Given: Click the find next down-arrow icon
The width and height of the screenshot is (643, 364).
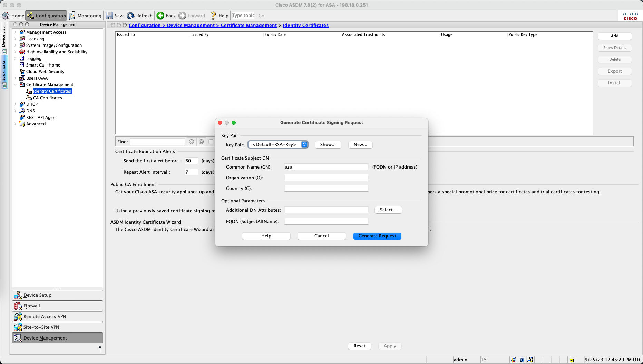Looking at the screenshot, I should (x=192, y=142).
